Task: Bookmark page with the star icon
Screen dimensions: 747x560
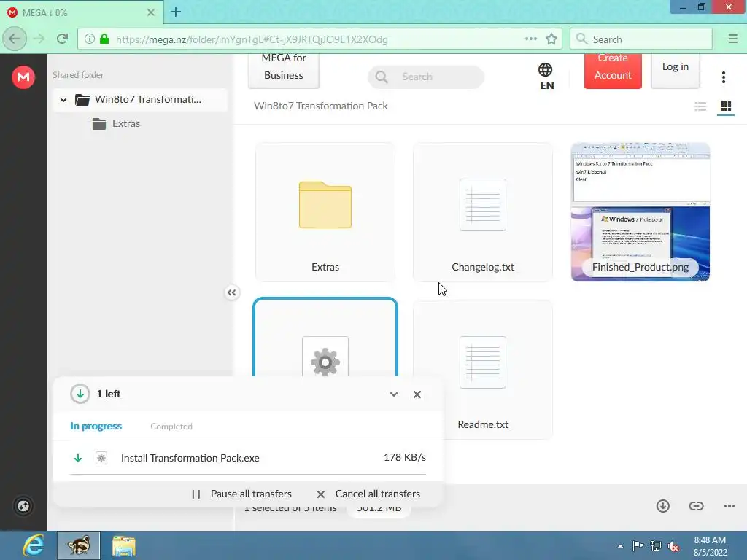Action: click(551, 39)
